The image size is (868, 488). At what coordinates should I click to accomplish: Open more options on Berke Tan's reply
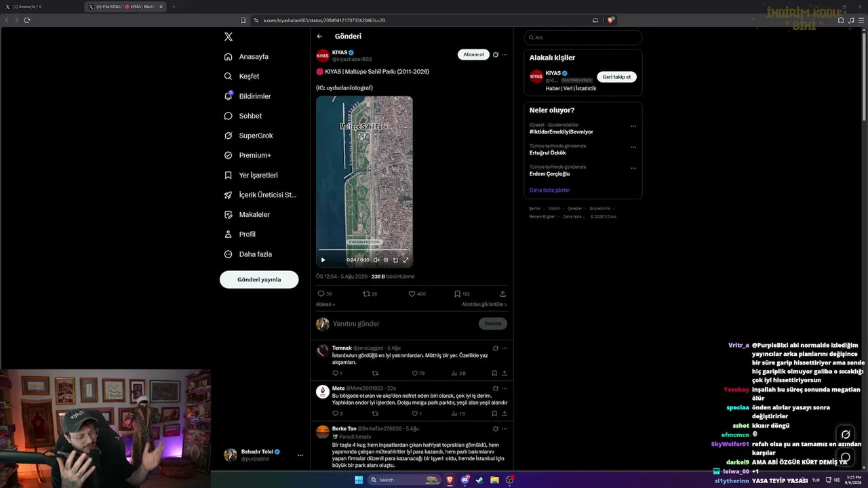[x=505, y=429]
